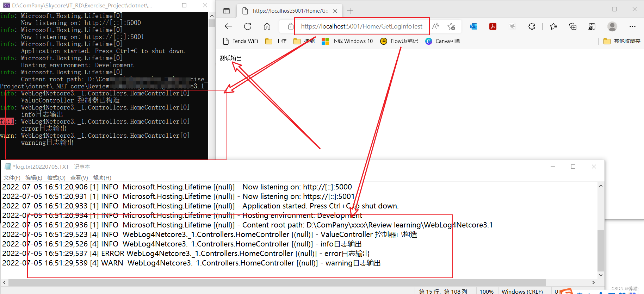Click the warning日志输出 console line

[x=47, y=143]
